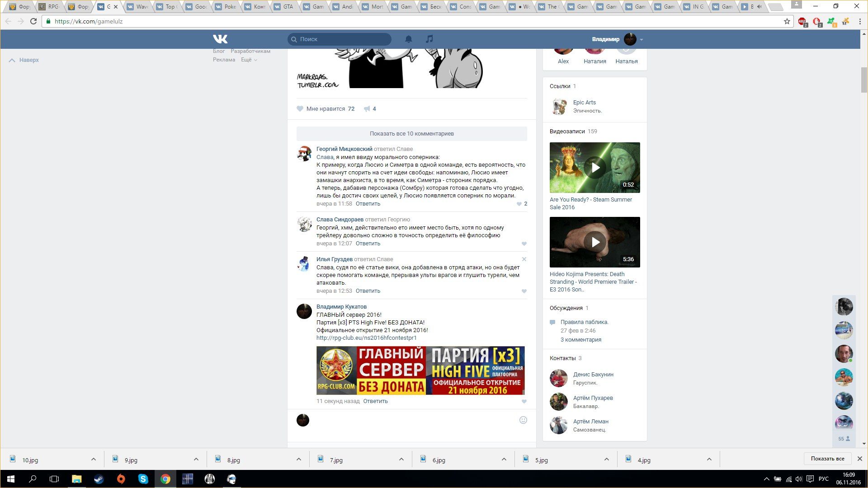Click Показать все 10 комментариев button
Screen dimensions: 868x488
click(x=411, y=134)
